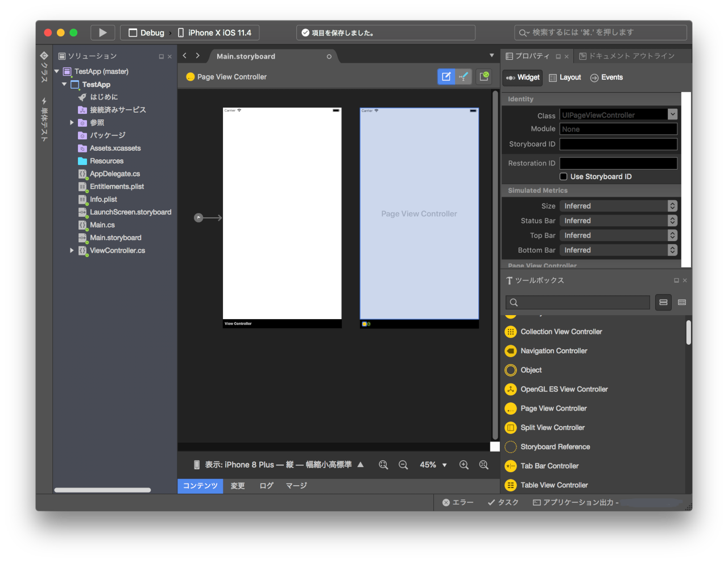Switch to the Widget properties tab

(523, 77)
